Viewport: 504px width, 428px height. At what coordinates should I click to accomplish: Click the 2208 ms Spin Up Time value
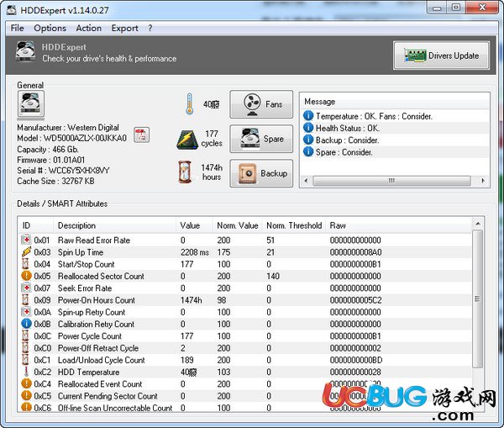(x=195, y=252)
